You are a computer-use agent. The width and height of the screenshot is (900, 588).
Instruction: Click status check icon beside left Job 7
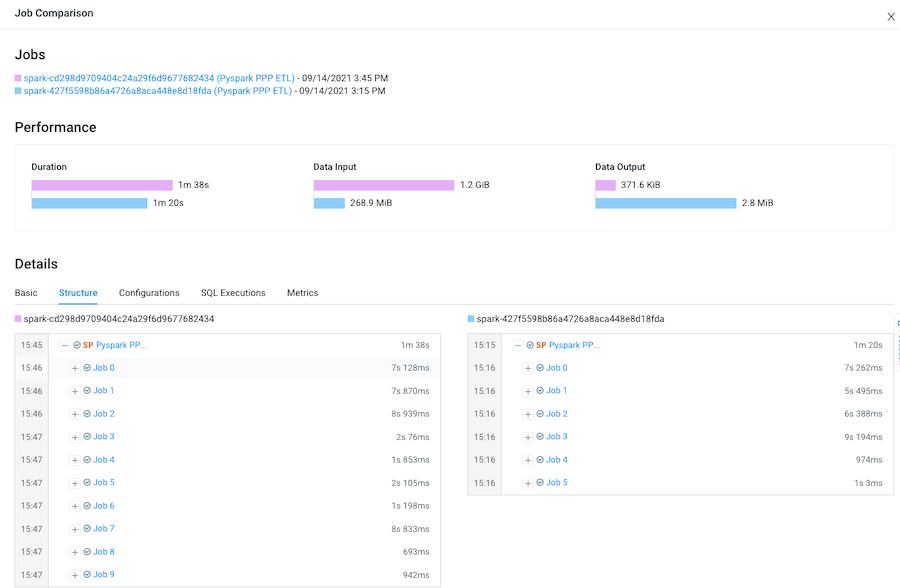pos(87,529)
